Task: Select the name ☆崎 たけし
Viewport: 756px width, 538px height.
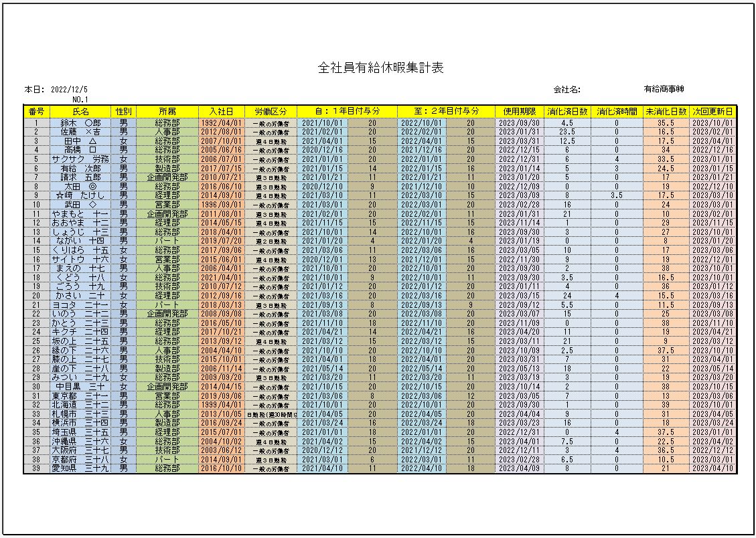Action: coord(80,195)
